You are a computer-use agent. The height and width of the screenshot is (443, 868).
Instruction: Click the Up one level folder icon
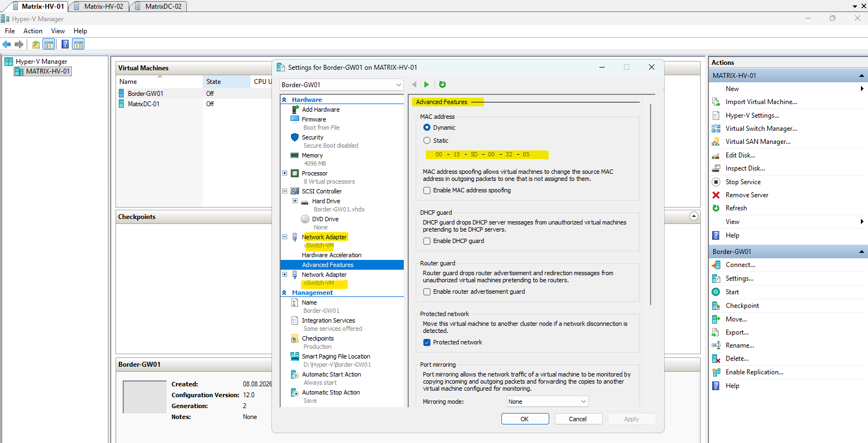(36, 45)
